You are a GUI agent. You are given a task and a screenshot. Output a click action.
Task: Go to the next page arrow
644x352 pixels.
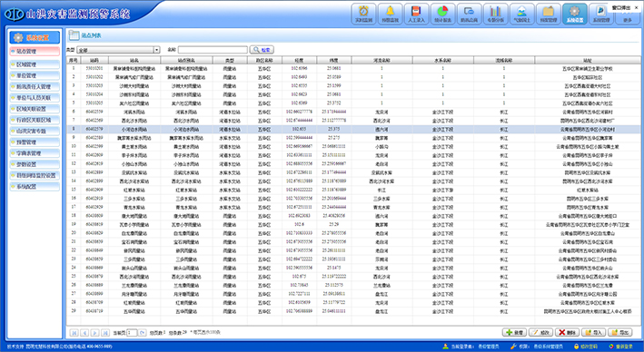(94, 333)
